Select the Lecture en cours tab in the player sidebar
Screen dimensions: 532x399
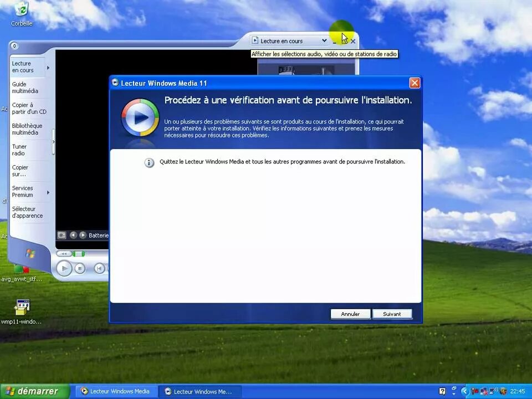tap(28, 67)
